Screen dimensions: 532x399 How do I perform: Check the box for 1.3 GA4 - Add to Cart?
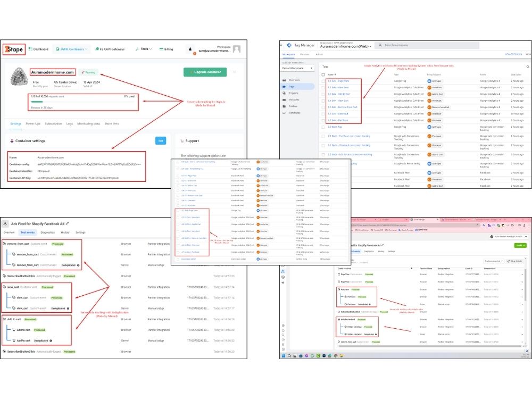pos(323,94)
